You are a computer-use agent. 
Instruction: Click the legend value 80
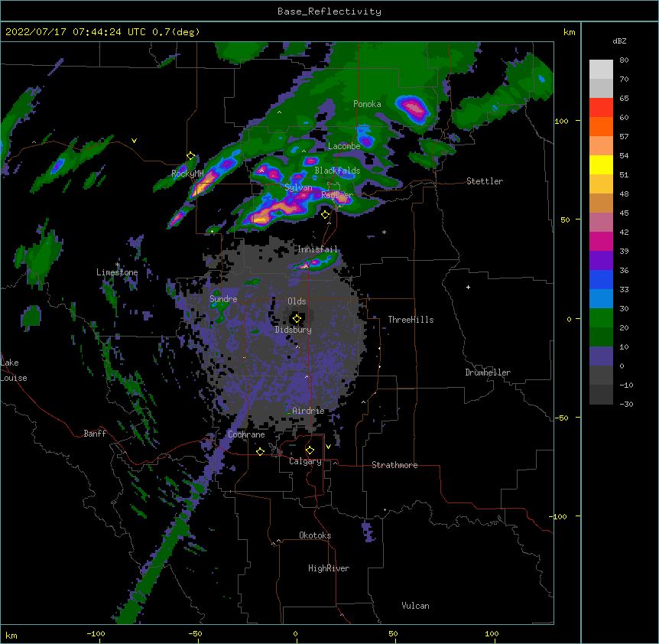[x=624, y=60]
